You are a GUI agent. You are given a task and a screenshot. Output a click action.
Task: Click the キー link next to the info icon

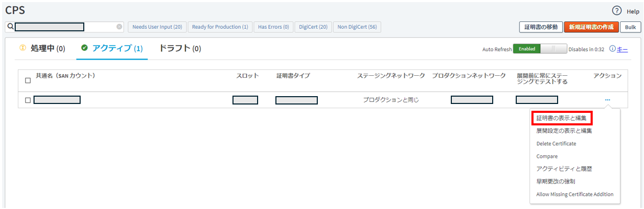pos(623,49)
